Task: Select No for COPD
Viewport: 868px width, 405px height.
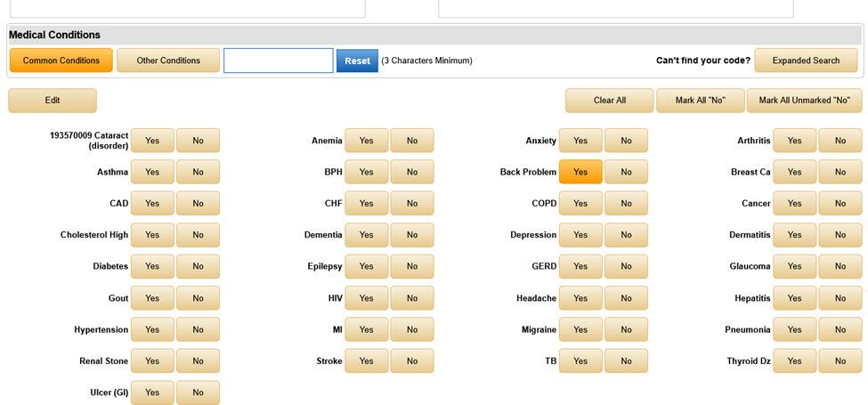Action: pos(626,204)
